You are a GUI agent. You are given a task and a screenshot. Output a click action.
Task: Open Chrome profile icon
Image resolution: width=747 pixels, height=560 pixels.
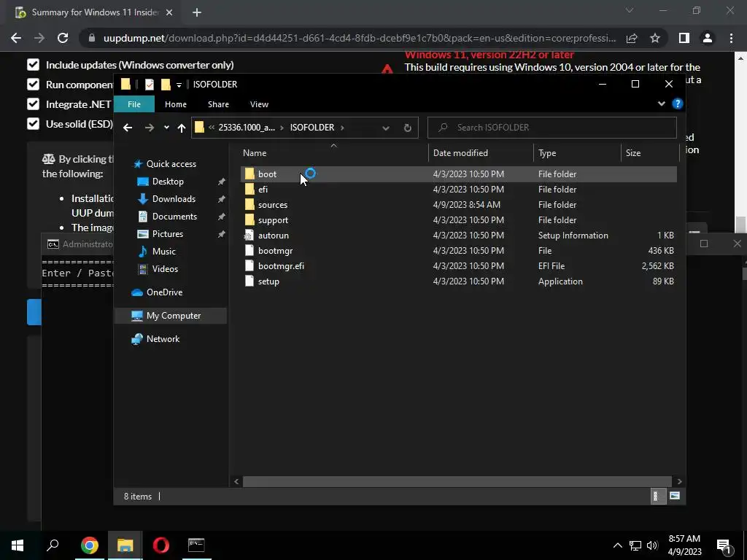click(708, 38)
